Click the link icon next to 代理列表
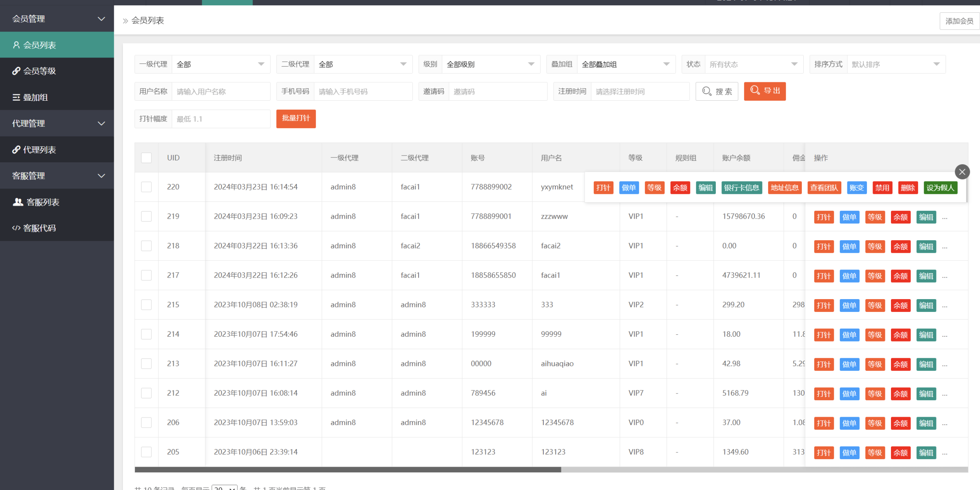This screenshot has height=490, width=980. pyautogui.click(x=16, y=150)
